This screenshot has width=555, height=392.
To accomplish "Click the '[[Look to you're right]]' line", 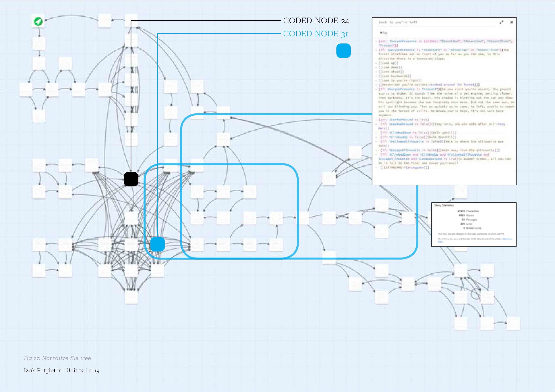I will click(400, 80).
